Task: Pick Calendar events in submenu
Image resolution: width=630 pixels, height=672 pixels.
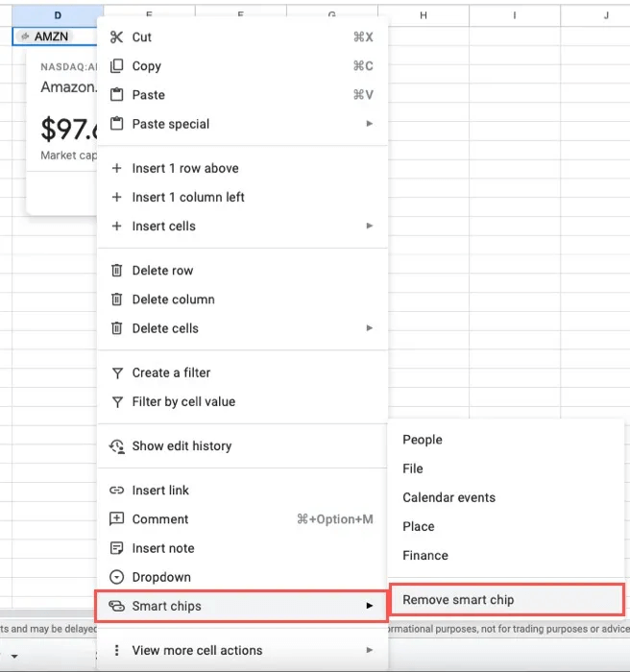Action: click(x=505, y=497)
